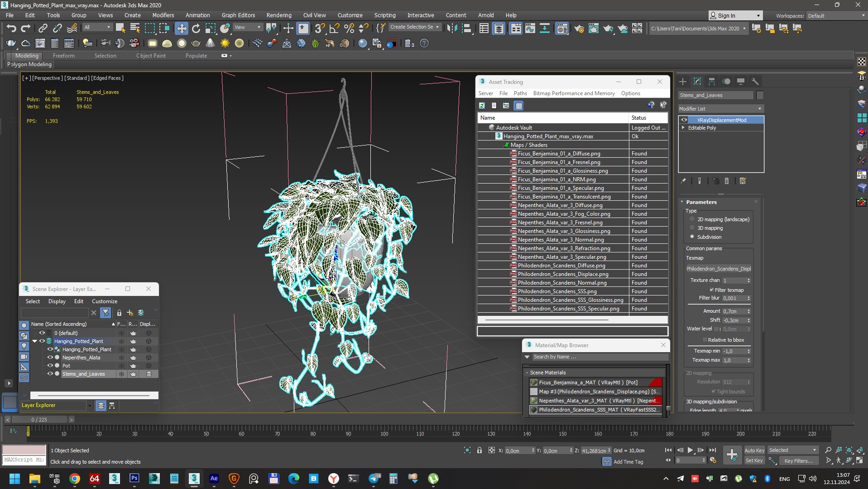The image size is (868, 489).
Task: Open the selection filter All dropdown
Action: [x=97, y=27]
